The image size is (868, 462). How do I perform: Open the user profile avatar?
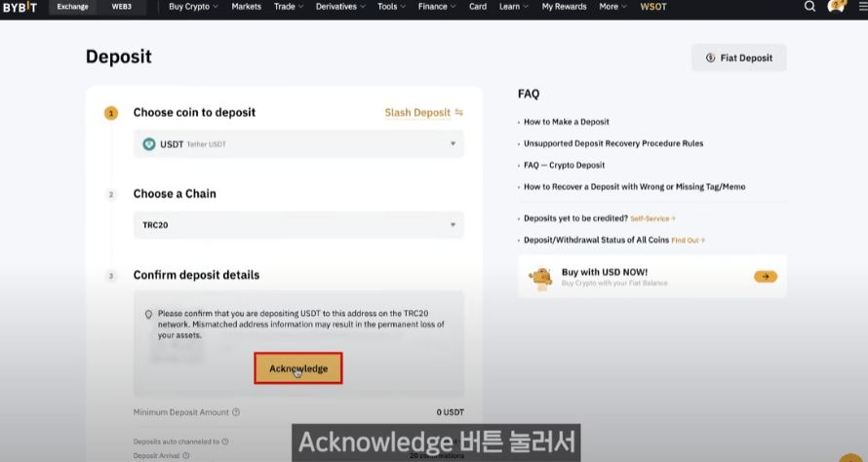(836, 7)
